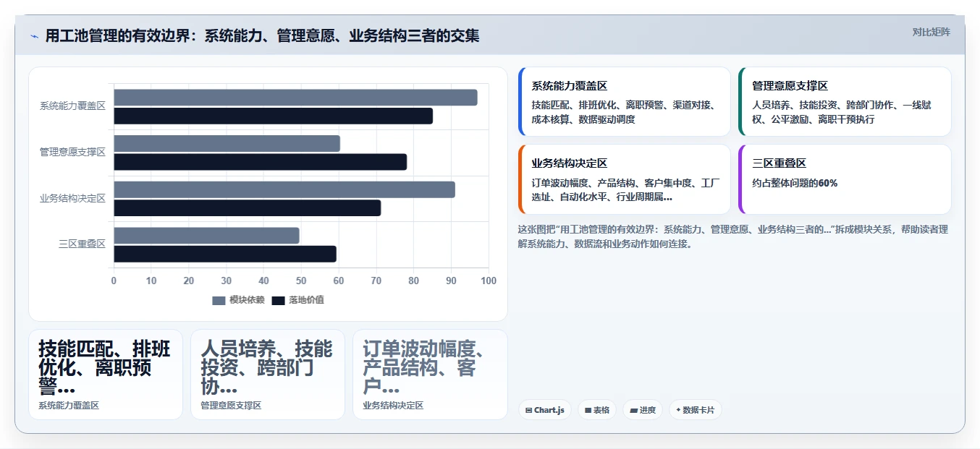
Task: Click the x-axis value 100
Action: (489, 281)
